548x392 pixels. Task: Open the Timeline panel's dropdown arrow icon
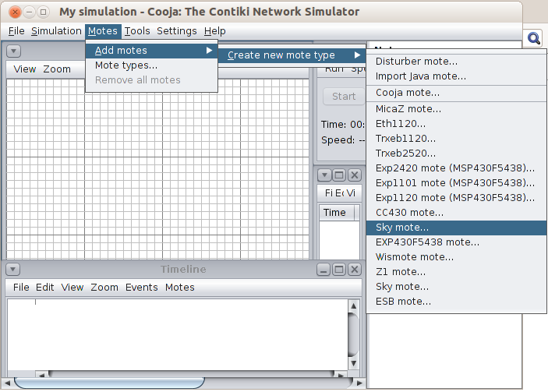[13, 269]
